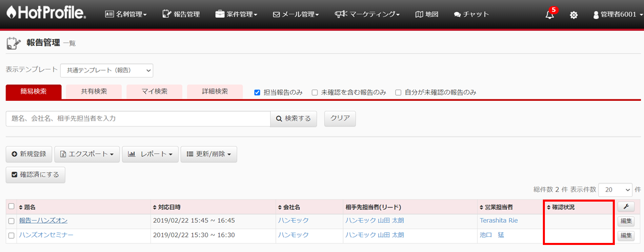
Task: Check the 自分が未確認の報告のみ option
Action: tap(398, 92)
